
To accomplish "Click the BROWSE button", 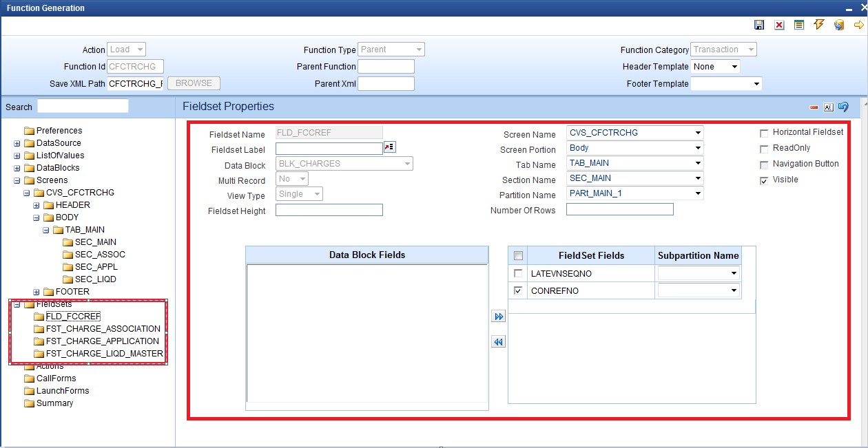I will tap(194, 83).
